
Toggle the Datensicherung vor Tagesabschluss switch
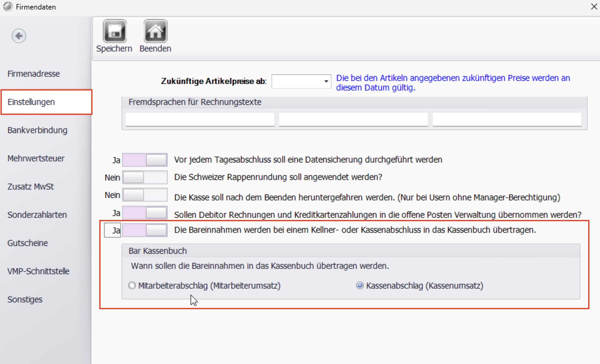(145, 160)
